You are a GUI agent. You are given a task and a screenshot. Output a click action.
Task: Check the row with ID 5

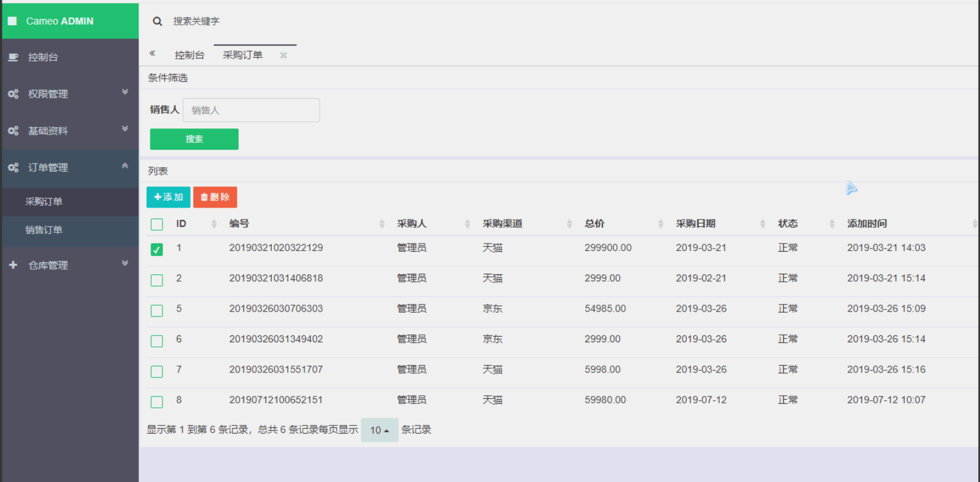coord(157,310)
